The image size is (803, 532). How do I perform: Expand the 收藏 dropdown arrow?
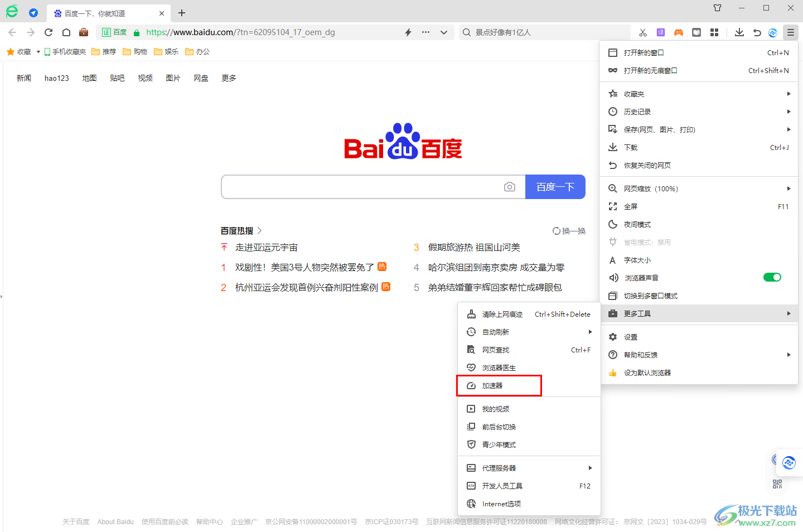[38, 52]
